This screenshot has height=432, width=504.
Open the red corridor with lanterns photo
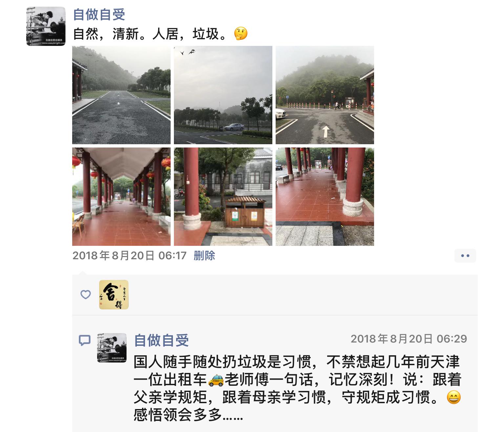pyautogui.click(x=121, y=197)
